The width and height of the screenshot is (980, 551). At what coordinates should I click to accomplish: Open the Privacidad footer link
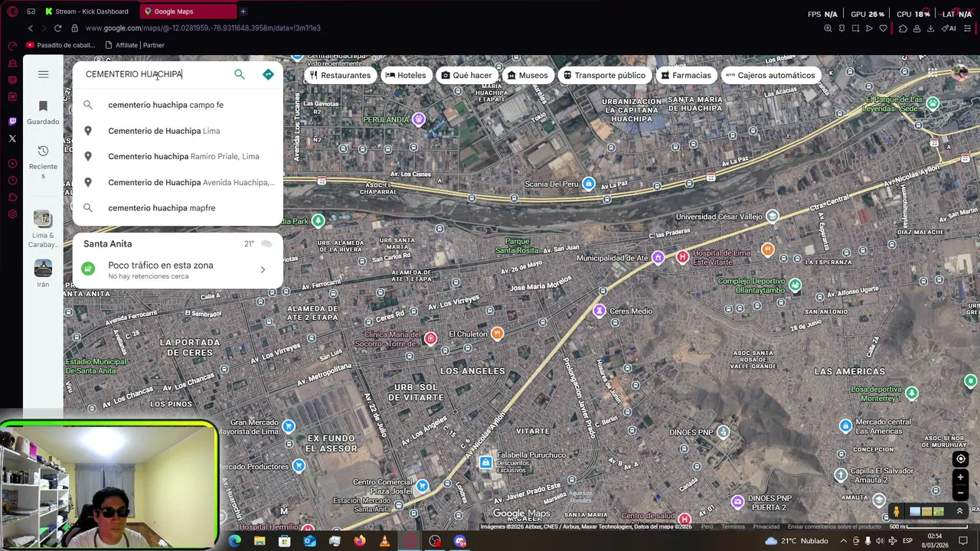(766, 527)
